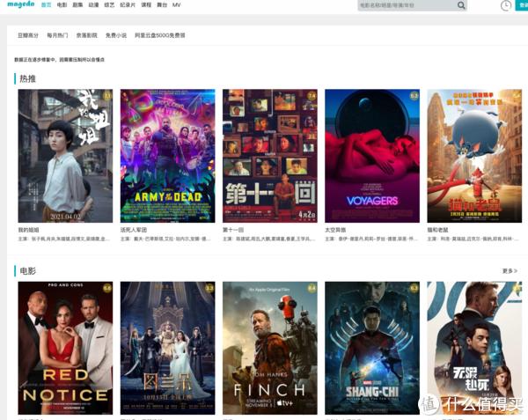Click cast line under 第十一回
This screenshot has width=528, height=420.
269,239
